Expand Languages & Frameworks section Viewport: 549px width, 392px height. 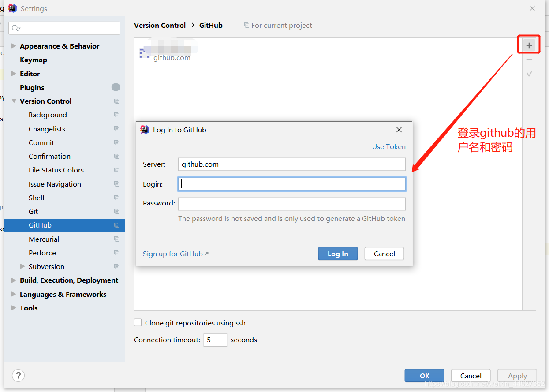point(14,294)
